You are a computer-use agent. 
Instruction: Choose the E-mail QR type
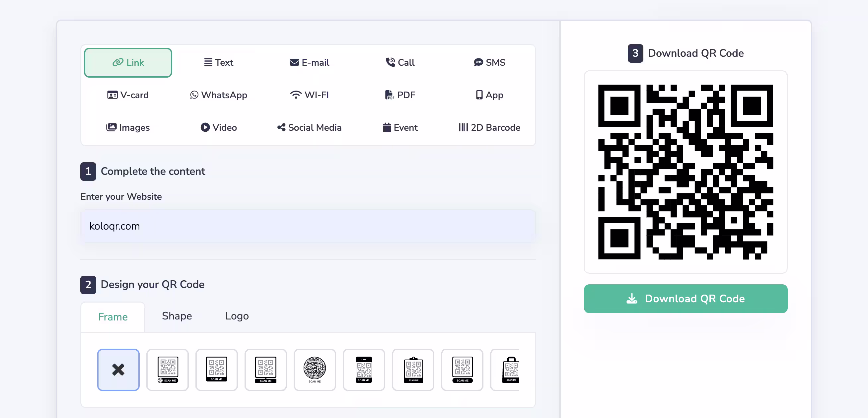309,63
